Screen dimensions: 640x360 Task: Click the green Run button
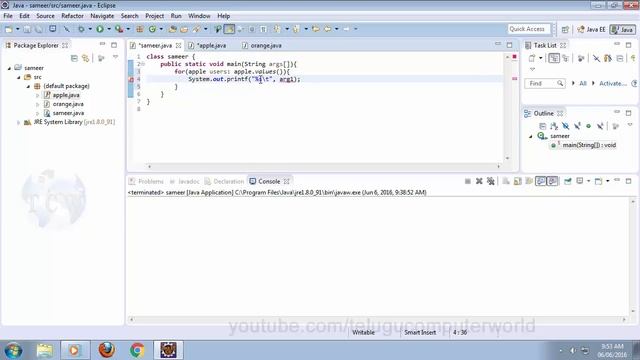tap(100, 29)
